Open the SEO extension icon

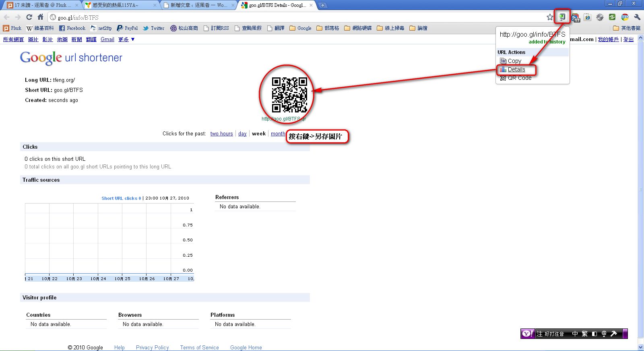(625, 17)
